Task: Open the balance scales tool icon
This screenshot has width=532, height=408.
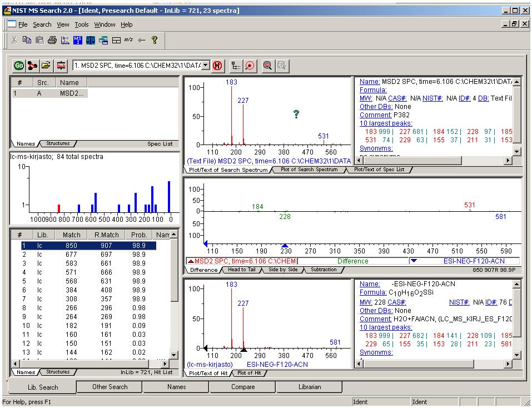Action: coord(91,41)
